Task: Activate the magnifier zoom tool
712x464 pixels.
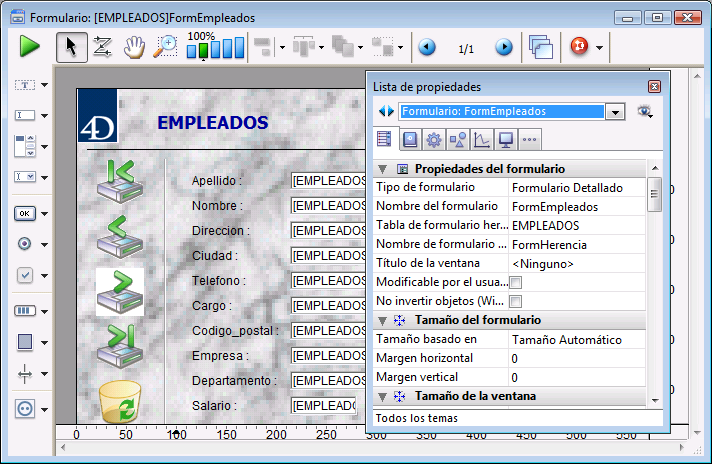Action: coord(165,46)
